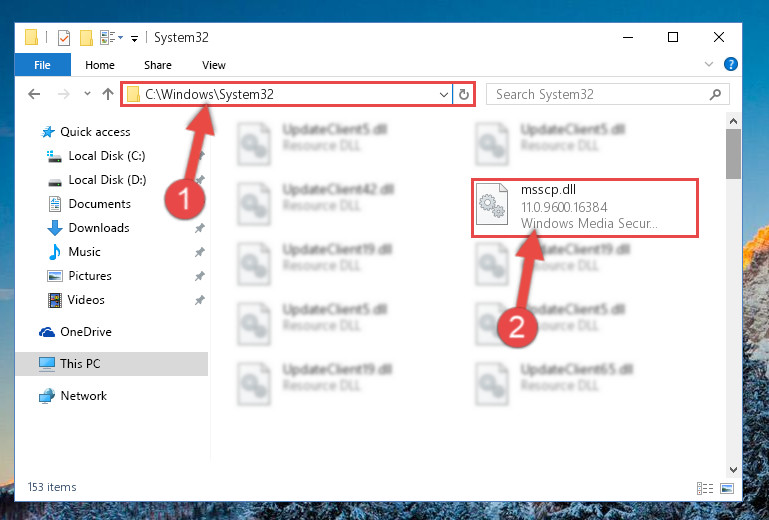769x520 pixels.
Task: Refresh the System32 folder view
Action: [x=463, y=94]
